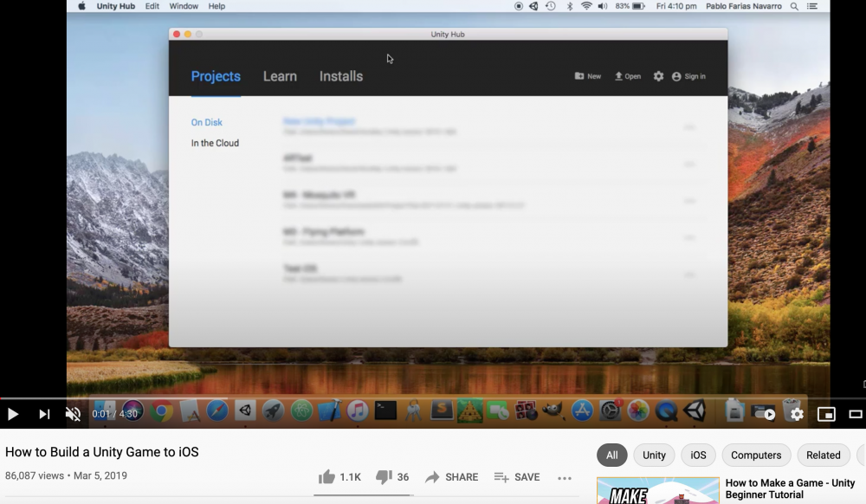Select the iOS filter chip
The image size is (866, 504).
(x=698, y=456)
